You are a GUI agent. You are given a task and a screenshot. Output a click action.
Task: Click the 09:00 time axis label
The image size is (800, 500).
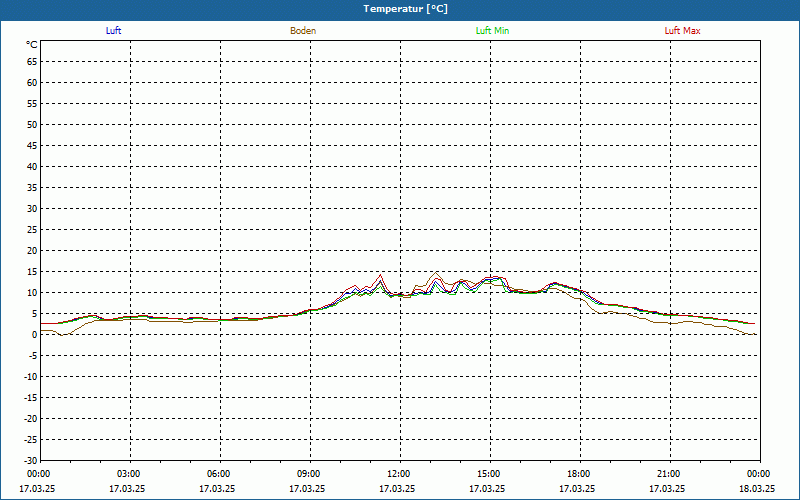[308, 474]
